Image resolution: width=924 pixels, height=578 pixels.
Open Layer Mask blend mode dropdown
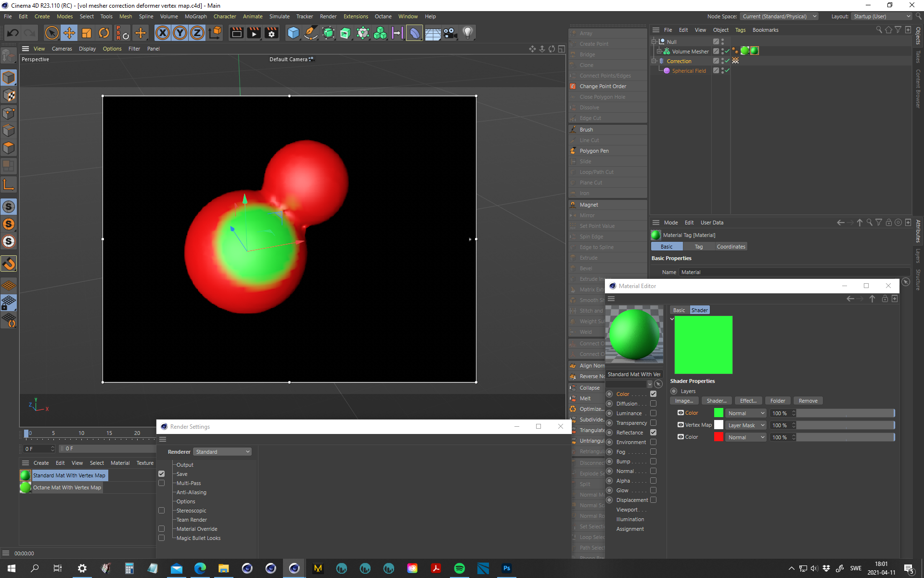(x=745, y=425)
